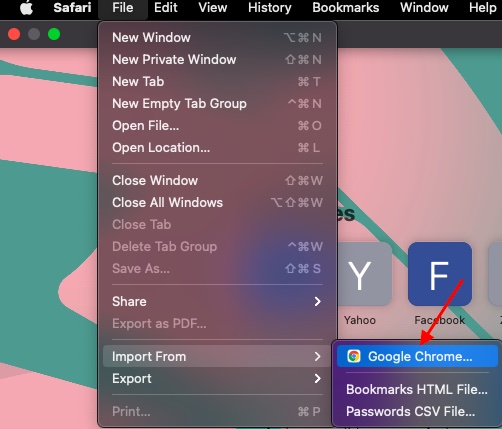Click the Share submenu chevron
This screenshot has height=429, width=502.
318,302
